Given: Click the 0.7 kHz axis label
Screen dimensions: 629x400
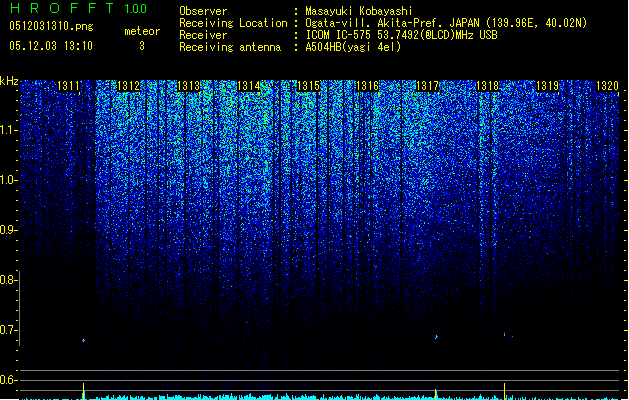Looking at the screenshot, I should 8,330.
